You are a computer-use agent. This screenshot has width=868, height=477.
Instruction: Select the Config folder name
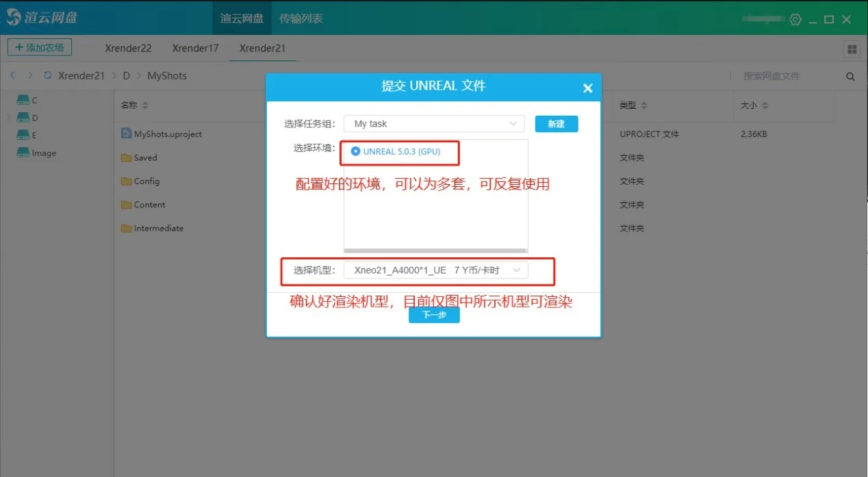pyautogui.click(x=147, y=181)
